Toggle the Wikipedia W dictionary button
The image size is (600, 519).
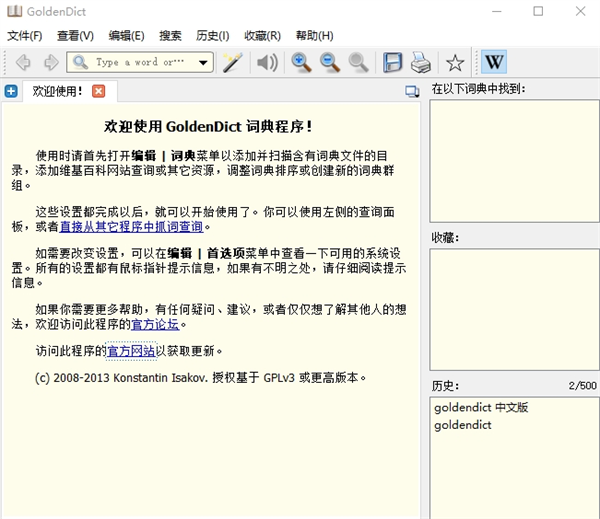tap(494, 62)
